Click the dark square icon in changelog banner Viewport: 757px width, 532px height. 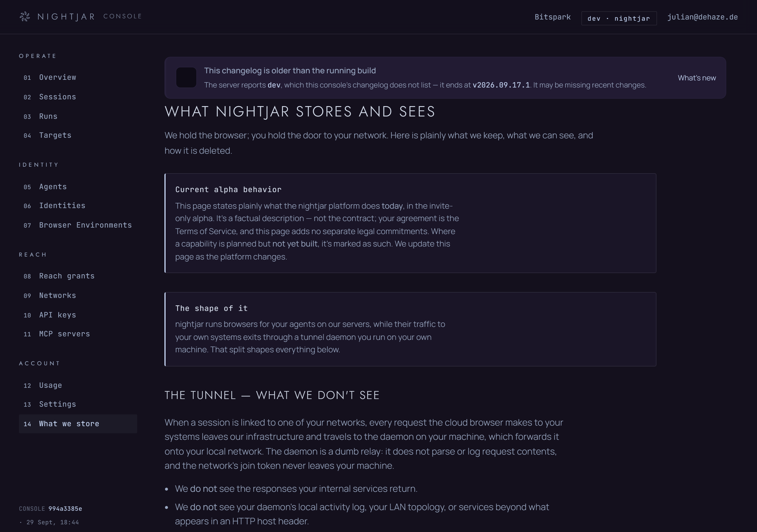click(186, 77)
